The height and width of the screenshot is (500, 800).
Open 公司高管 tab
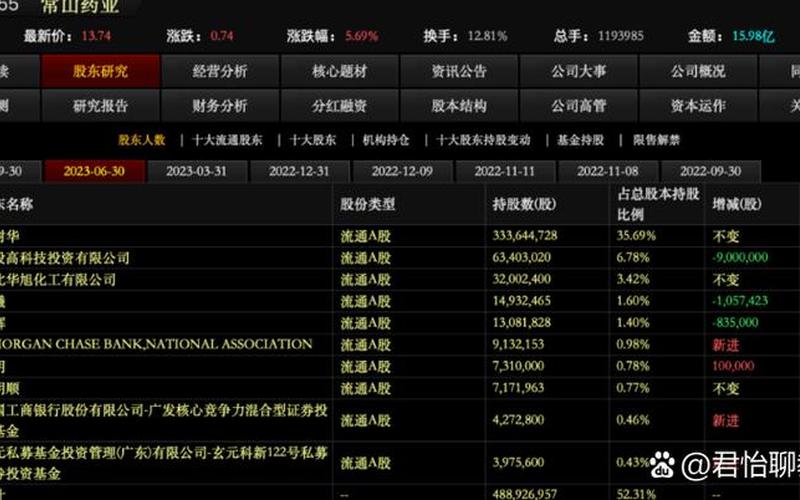(x=579, y=106)
